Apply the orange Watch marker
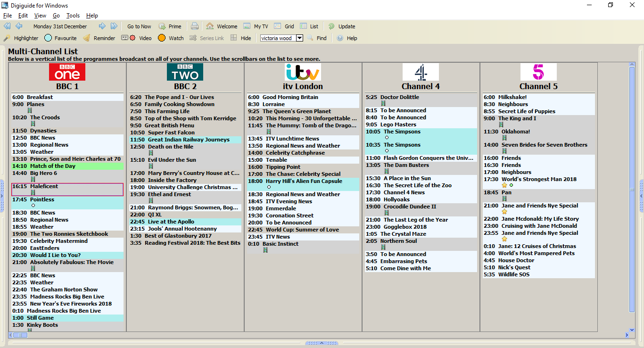Viewport: 644px width, 348px height. click(x=171, y=38)
